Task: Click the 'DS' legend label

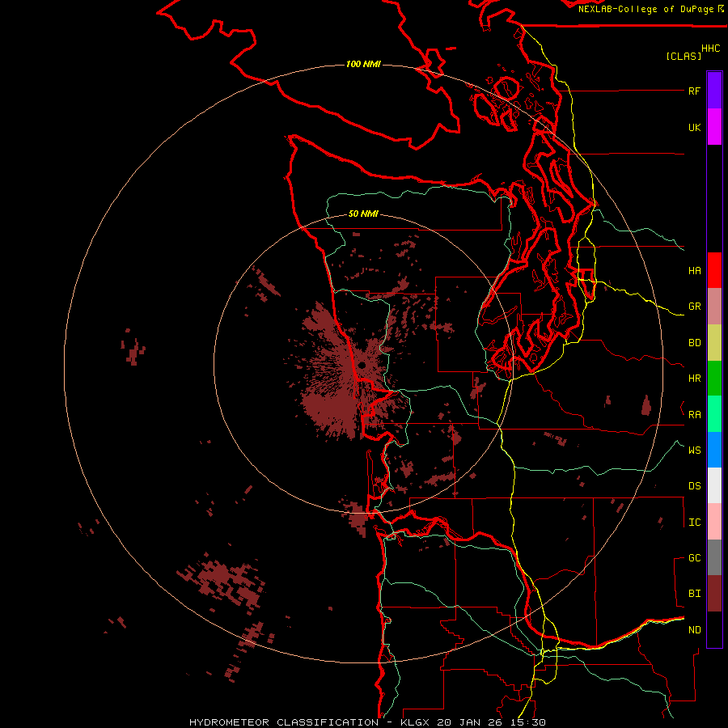Action: pyautogui.click(x=694, y=486)
